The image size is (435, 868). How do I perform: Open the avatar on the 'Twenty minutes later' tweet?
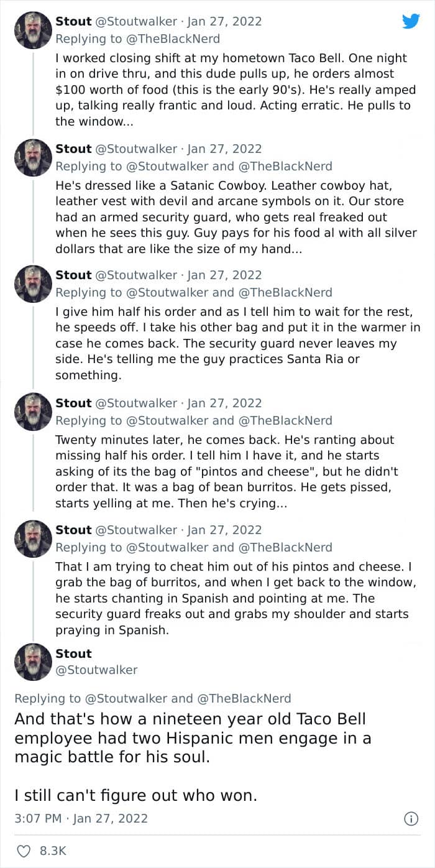tap(33, 412)
